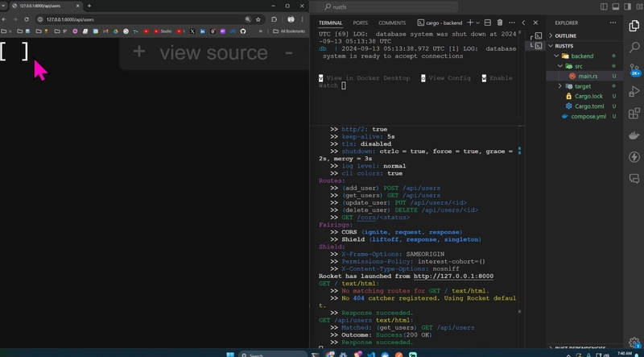Switch to the PORTS tab
Image resolution: width=644 pixels, height=357 pixels.
point(360,23)
